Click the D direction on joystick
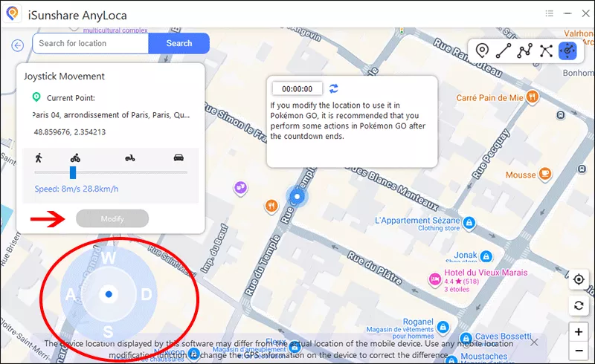 147,294
